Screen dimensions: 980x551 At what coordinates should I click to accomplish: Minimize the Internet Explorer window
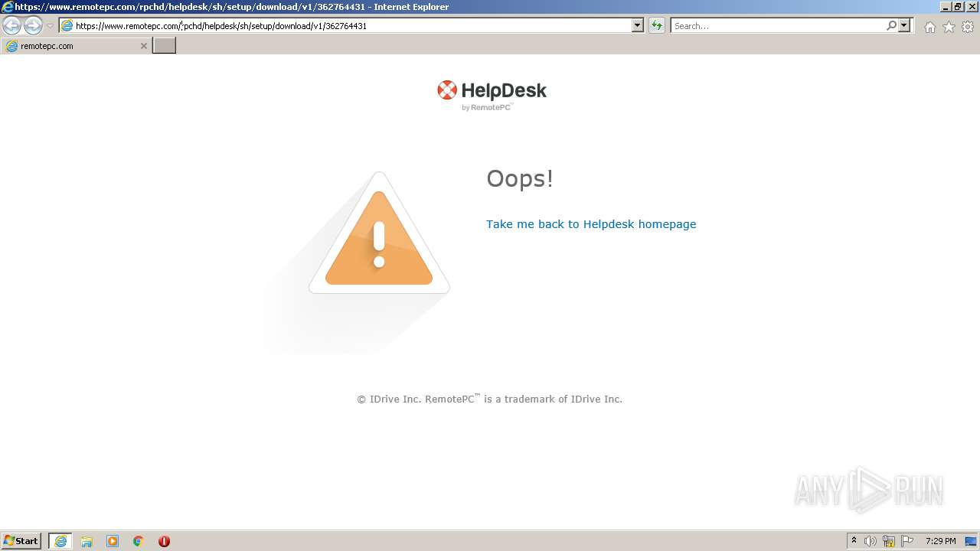945,6
